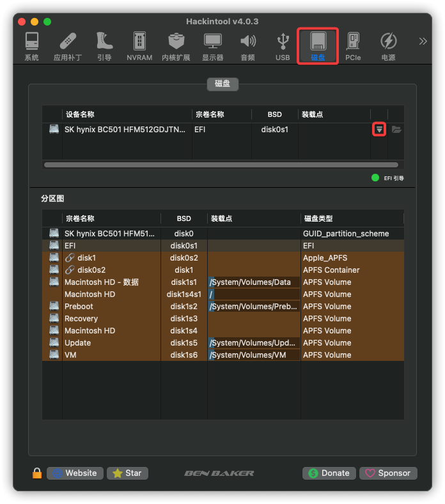Open the Website button
Screen dimensions: 445x504
tap(75, 473)
